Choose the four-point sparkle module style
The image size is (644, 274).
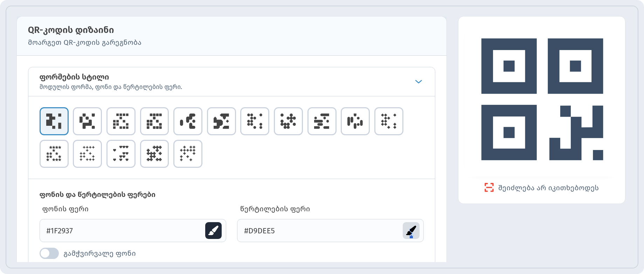(x=88, y=154)
